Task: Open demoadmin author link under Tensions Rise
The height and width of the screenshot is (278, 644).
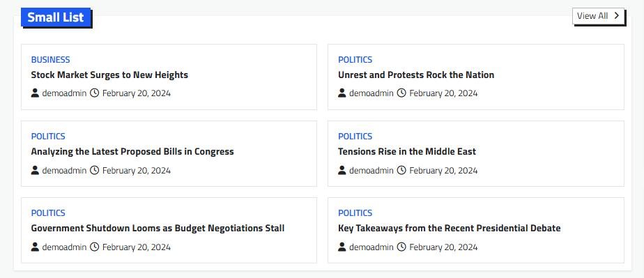Action: [x=371, y=171]
